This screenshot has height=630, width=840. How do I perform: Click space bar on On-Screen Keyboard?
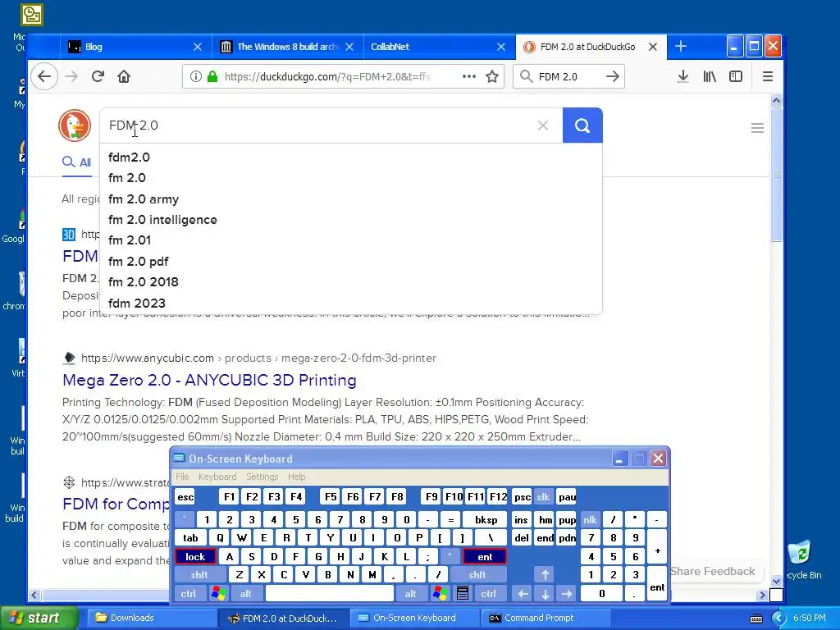(330, 594)
